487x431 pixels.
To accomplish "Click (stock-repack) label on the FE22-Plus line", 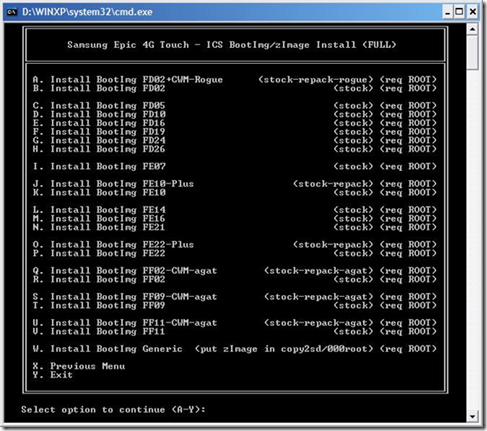I will (333, 244).
